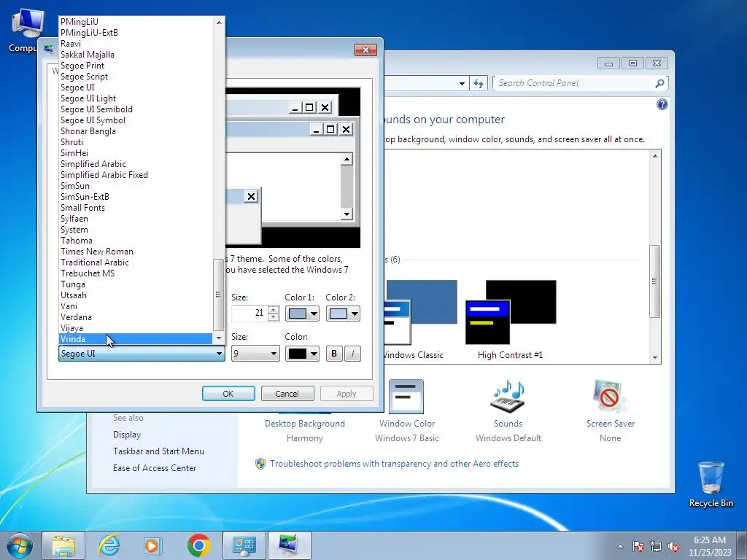Click the Control Panel help icon
The width and height of the screenshot is (747, 560).
pyautogui.click(x=662, y=104)
